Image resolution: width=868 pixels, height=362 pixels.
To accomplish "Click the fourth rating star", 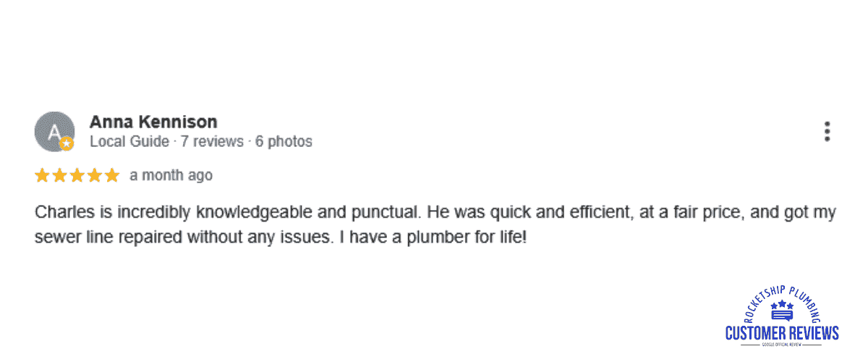I will tap(94, 175).
